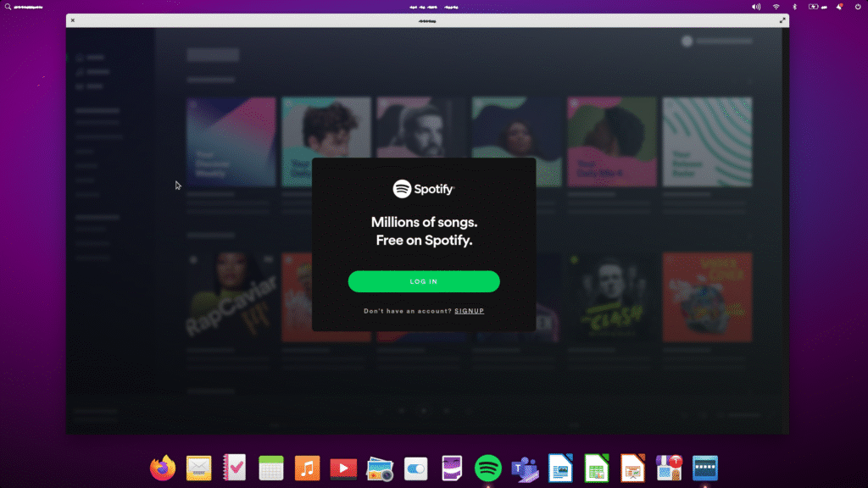Open LibreOffice Calc from the dock
This screenshot has height=488, width=868.
597,468
